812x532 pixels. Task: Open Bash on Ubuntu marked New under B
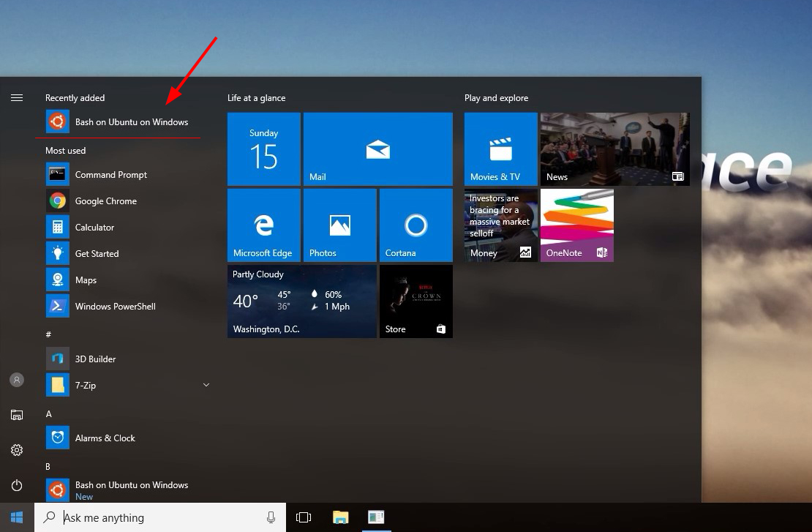click(x=127, y=490)
